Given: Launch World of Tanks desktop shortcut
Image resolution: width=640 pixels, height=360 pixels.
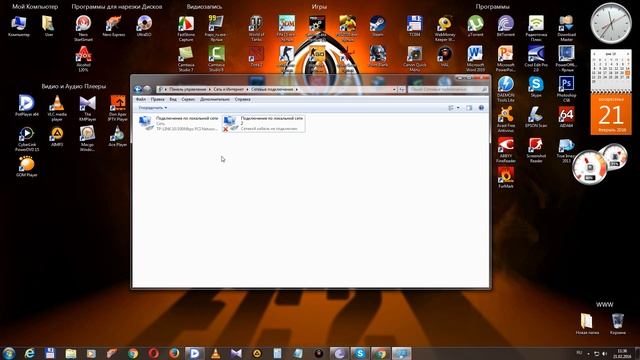Looking at the screenshot, I should [256, 29].
